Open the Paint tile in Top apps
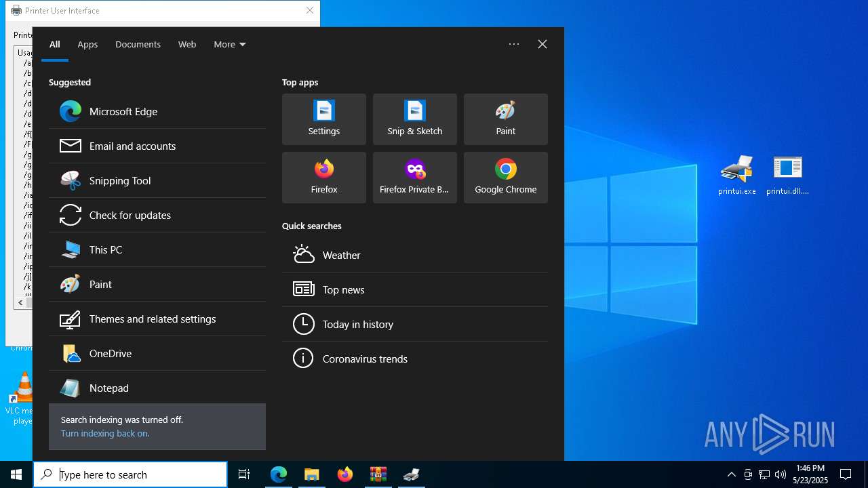Viewport: 868px width, 488px height. click(506, 119)
